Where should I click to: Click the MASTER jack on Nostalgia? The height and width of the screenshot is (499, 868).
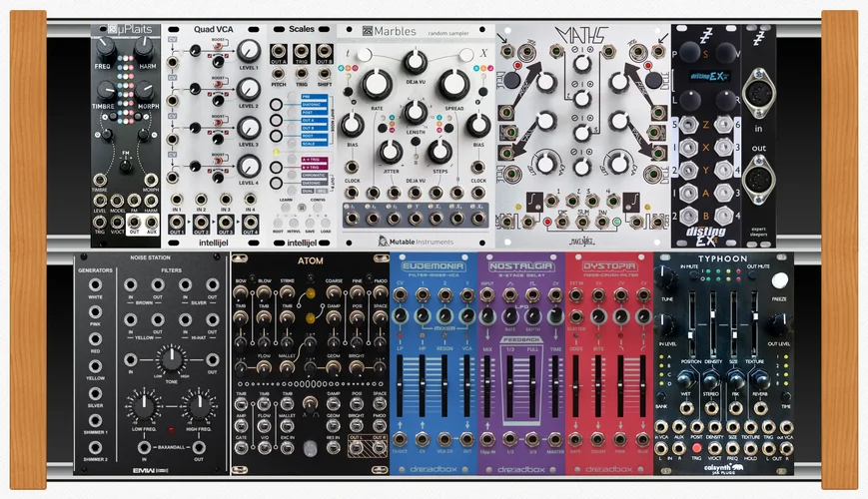(554, 440)
